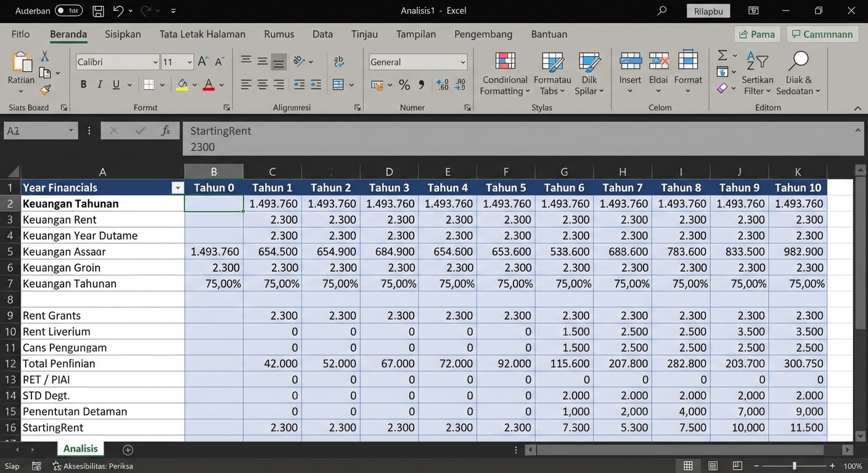Open Conditional Formatting icon
The width and height of the screenshot is (868, 473).
[x=505, y=62]
